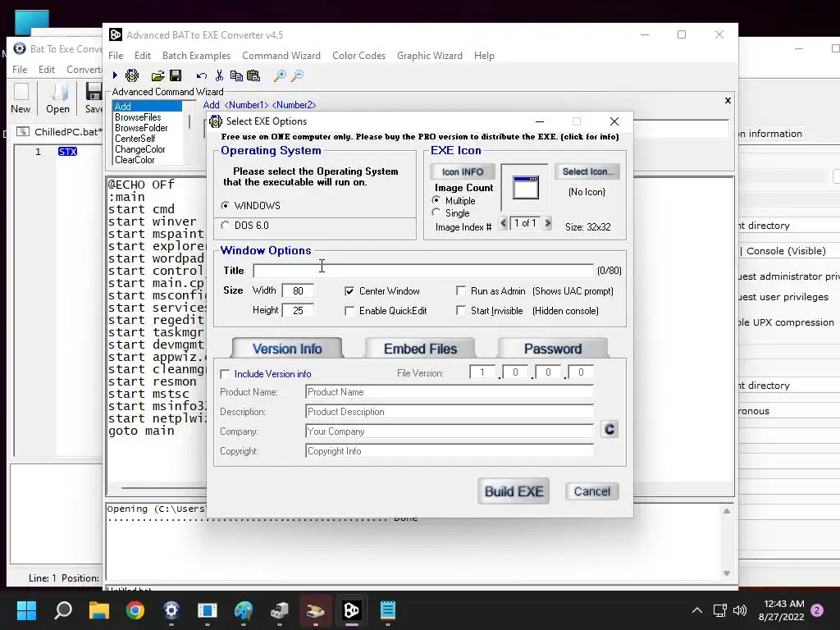Image resolution: width=840 pixels, height=630 pixels.
Task: Open the Edit menu in Advanced BAT to EXE
Action: click(x=143, y=56)
